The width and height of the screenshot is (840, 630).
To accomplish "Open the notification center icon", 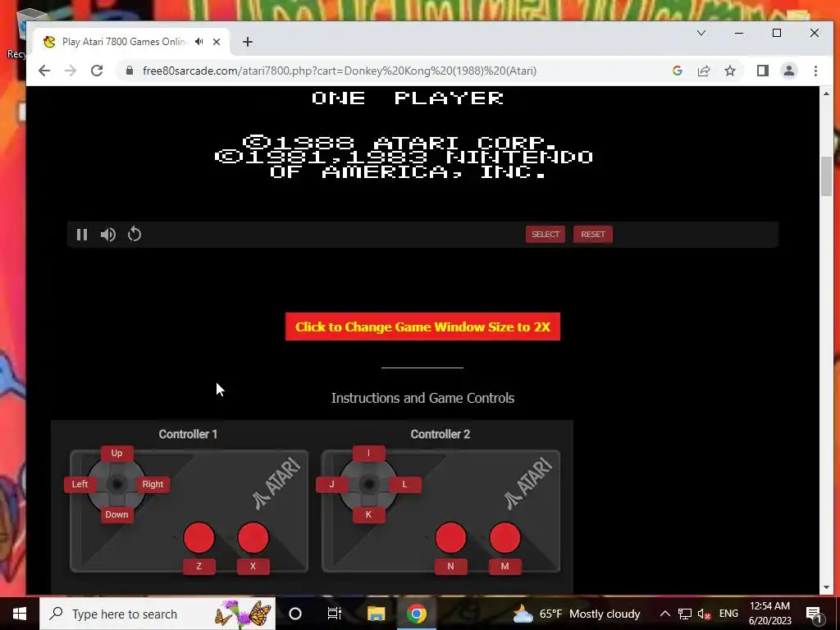I will tap(814, 614).
